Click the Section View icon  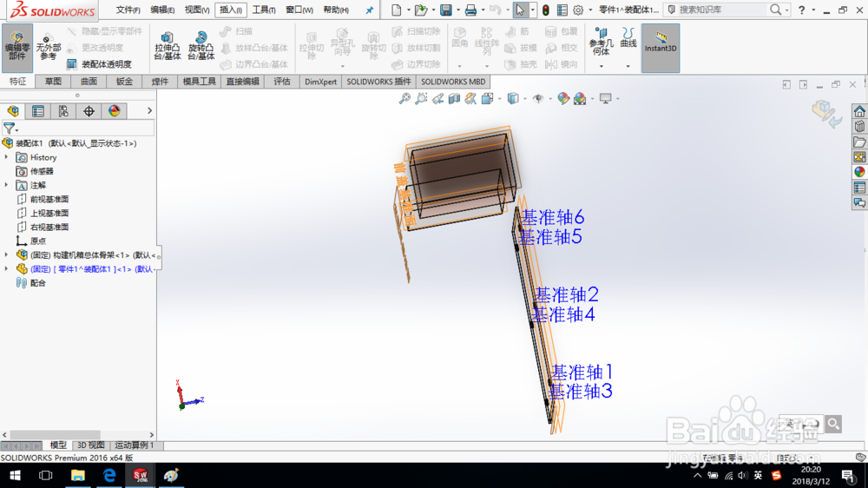[454, 99]
